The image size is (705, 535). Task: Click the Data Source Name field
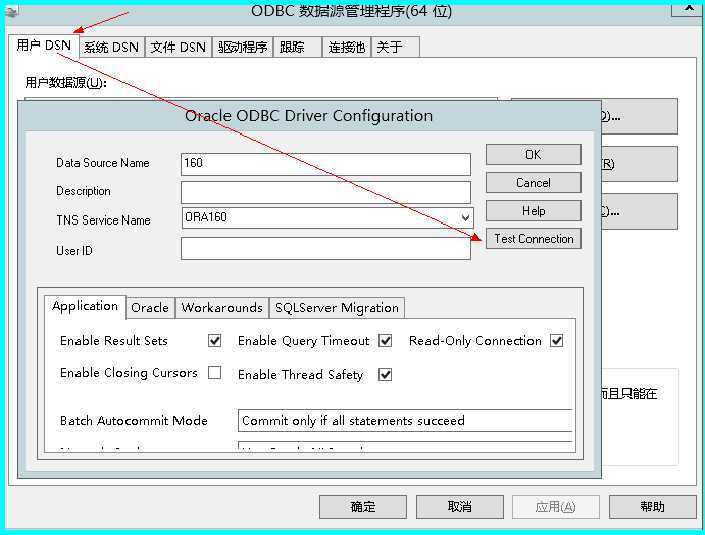coord(326,164)
